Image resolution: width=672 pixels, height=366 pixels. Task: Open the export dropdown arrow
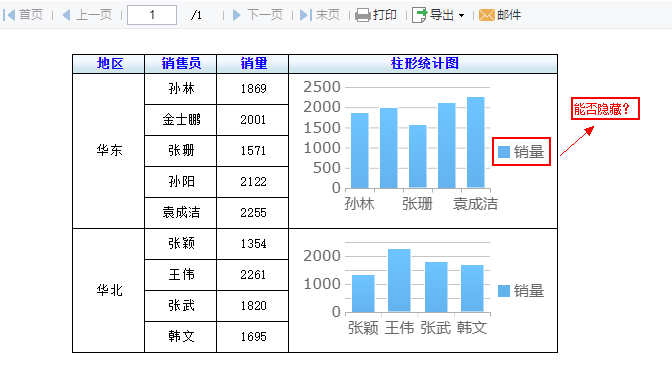[462, 16]
